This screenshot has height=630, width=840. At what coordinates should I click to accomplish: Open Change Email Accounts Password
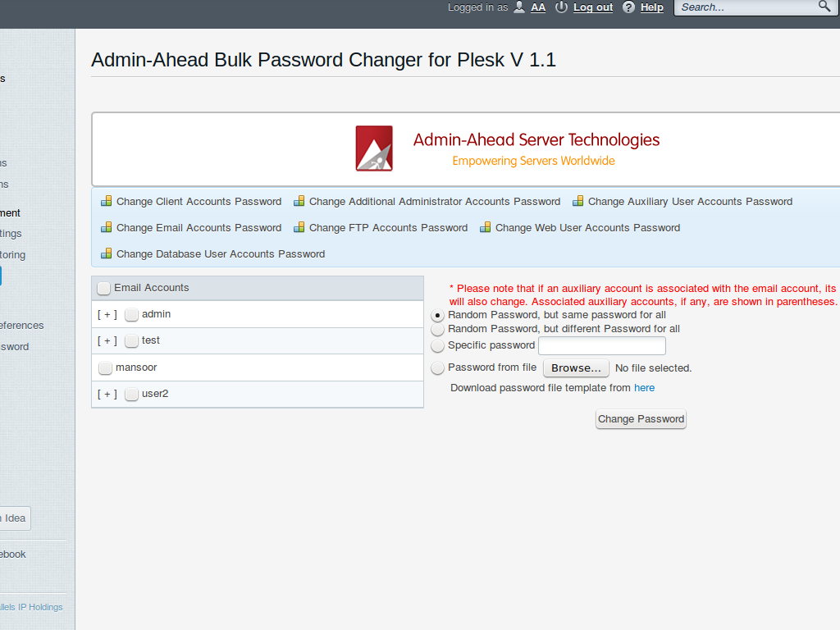tap(198, 227)
